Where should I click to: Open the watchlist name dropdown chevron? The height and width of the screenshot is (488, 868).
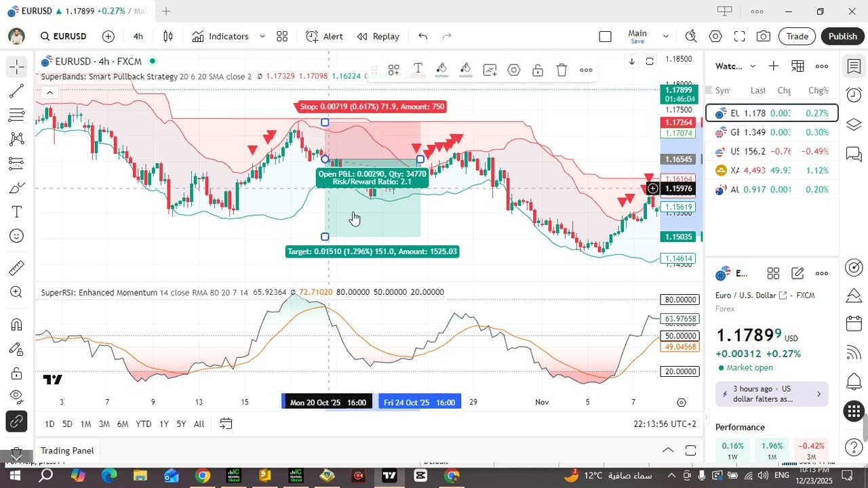753,66
